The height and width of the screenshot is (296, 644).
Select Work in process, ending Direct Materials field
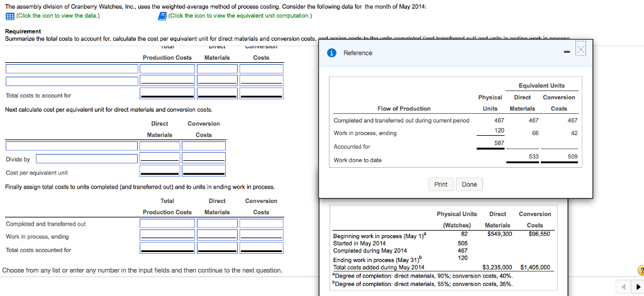point(217,235)
